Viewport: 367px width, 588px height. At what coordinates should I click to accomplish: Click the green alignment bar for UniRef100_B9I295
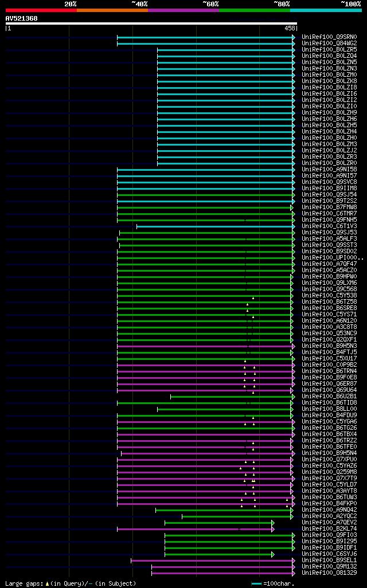(x=229, y=542)
